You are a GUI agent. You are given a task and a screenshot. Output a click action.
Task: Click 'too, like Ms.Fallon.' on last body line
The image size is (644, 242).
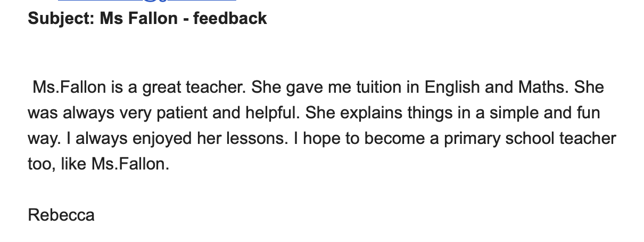(98, 164)
